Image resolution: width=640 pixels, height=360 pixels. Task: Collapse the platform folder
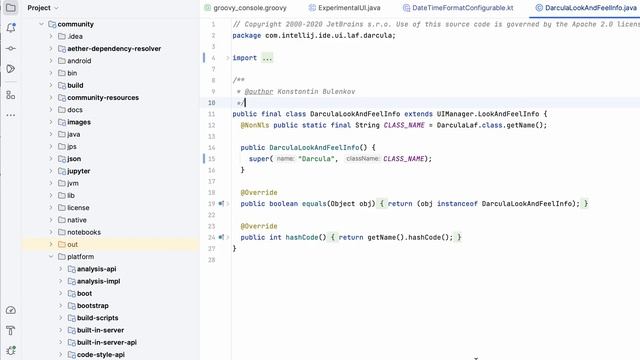pyautogui.click(x=51, y=257)
